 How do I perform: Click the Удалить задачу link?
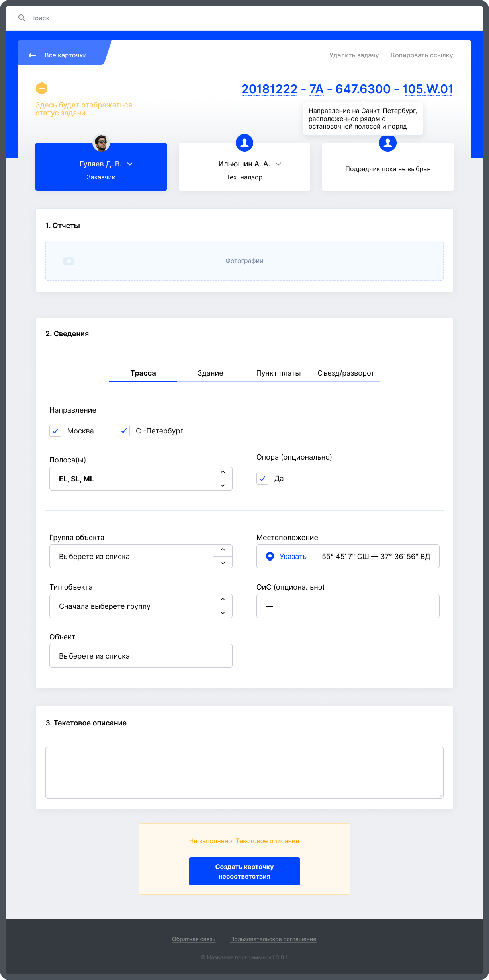pos(354,55)
